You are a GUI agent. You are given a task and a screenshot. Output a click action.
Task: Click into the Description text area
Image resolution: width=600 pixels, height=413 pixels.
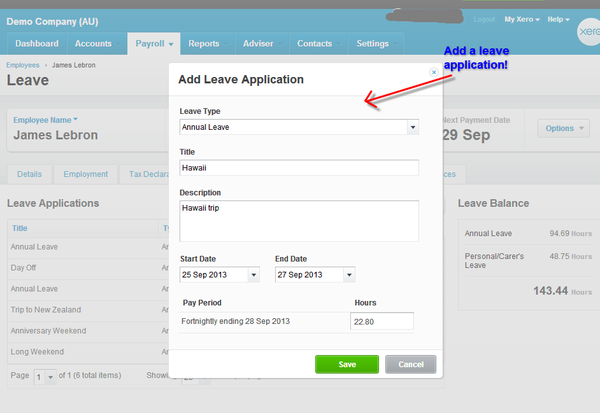(x=298, y=220)
